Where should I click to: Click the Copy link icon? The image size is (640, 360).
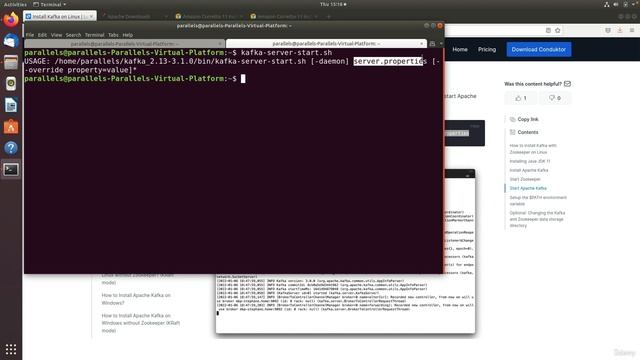(513, 119)
